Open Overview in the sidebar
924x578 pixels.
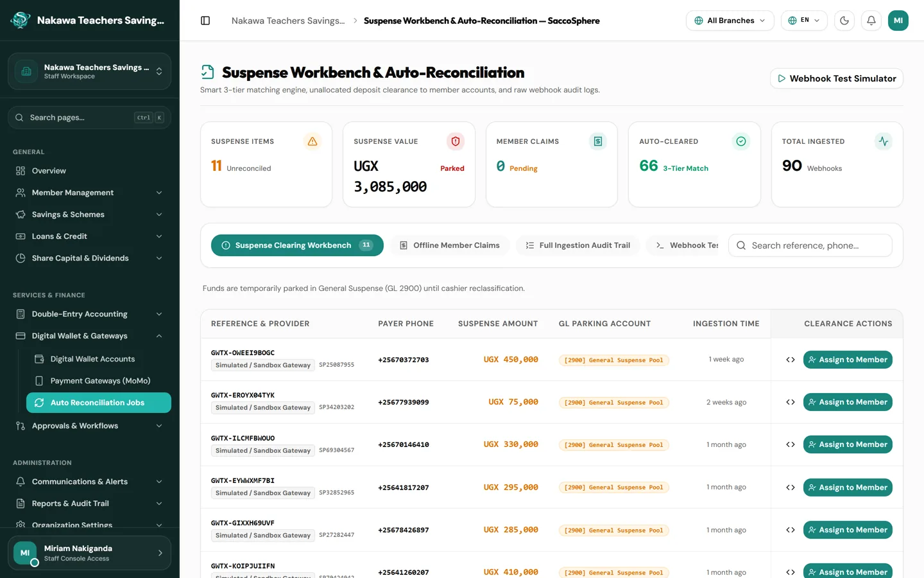pos(90,171)
